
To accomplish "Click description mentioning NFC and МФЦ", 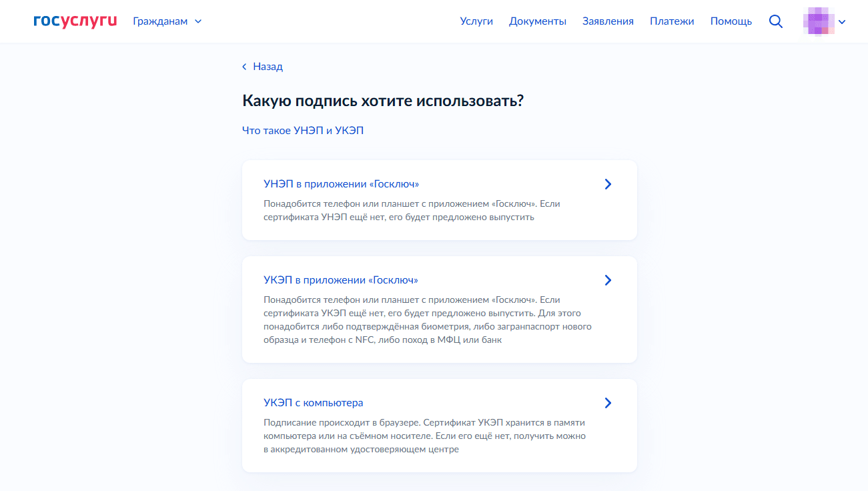I will coord(428,320).
